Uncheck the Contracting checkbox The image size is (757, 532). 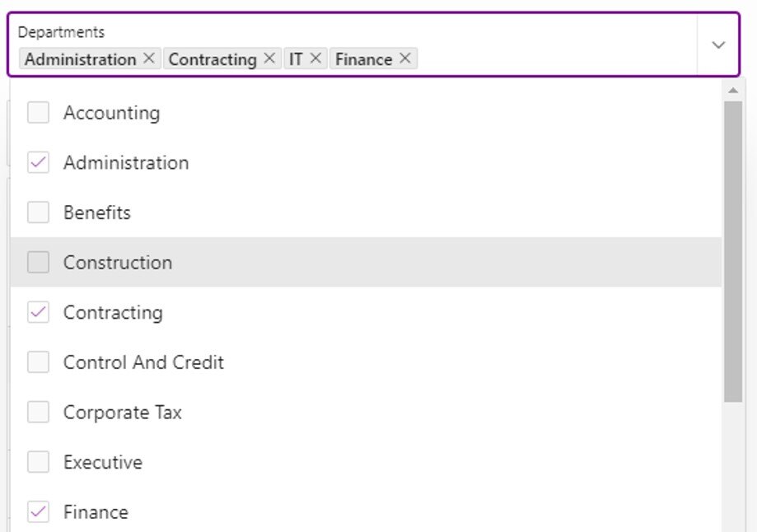[38, 312]
